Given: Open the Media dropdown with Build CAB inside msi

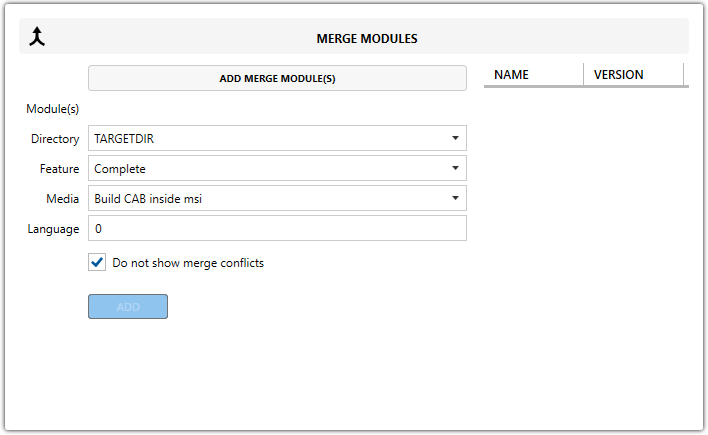Looking at the screenshot, I should click(277, 198).
